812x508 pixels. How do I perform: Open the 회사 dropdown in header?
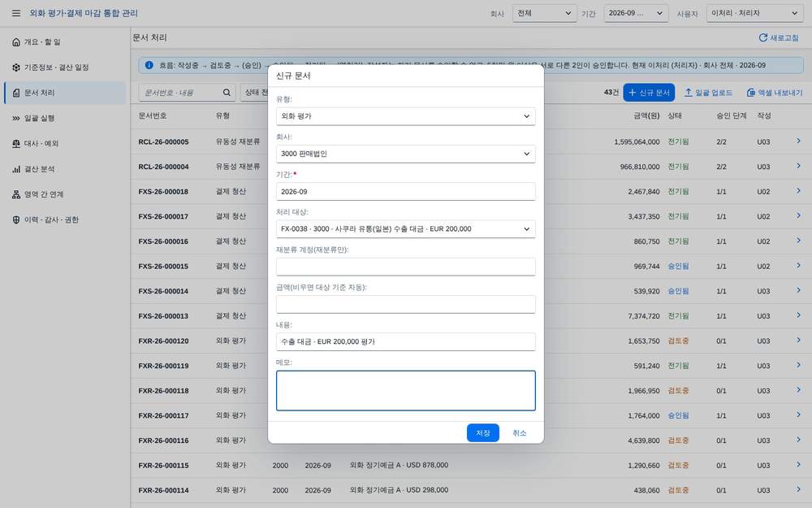544,13
